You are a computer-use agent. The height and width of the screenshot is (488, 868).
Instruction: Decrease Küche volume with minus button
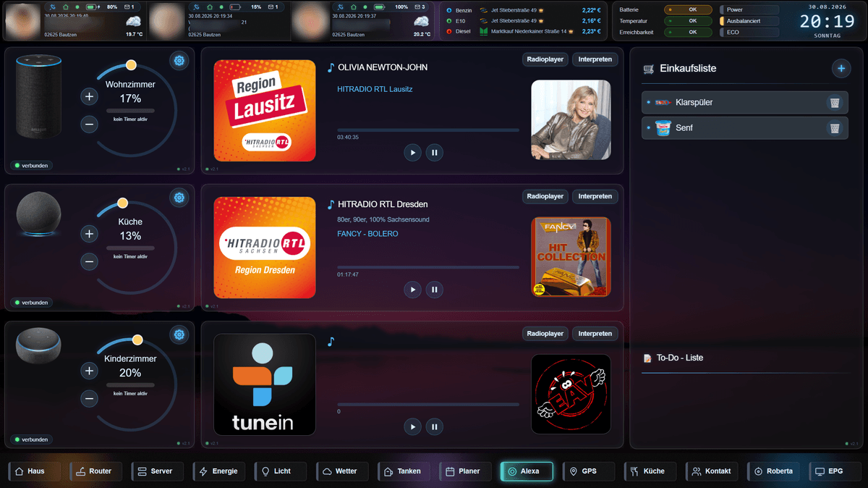pyautogui.click(x=89, y=261)
